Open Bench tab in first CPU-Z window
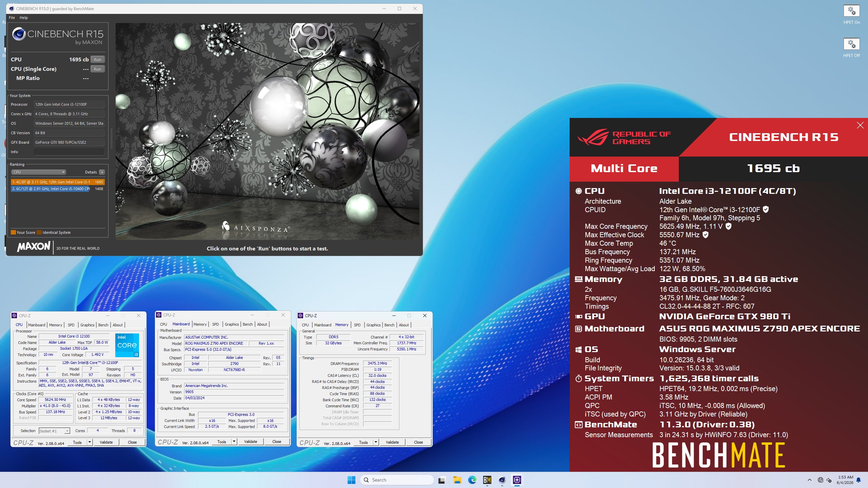Screen dimensions: 868x488 [x=103, y=325]
